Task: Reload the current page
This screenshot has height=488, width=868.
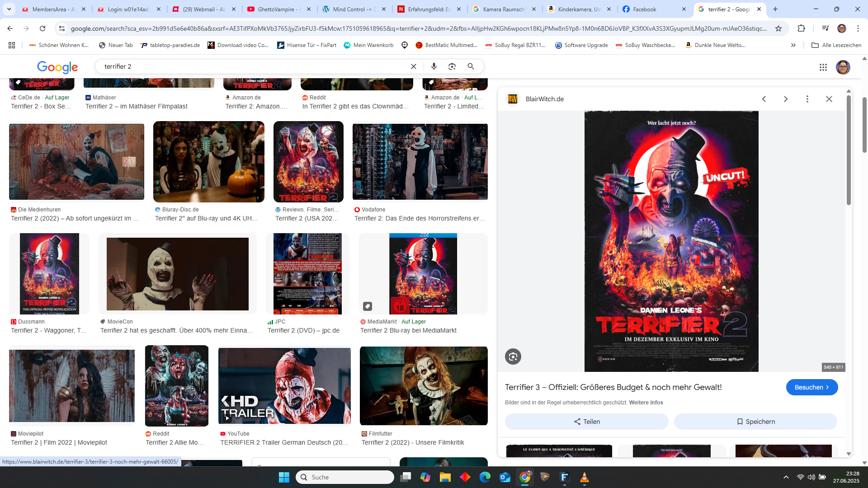Action: 42,28
